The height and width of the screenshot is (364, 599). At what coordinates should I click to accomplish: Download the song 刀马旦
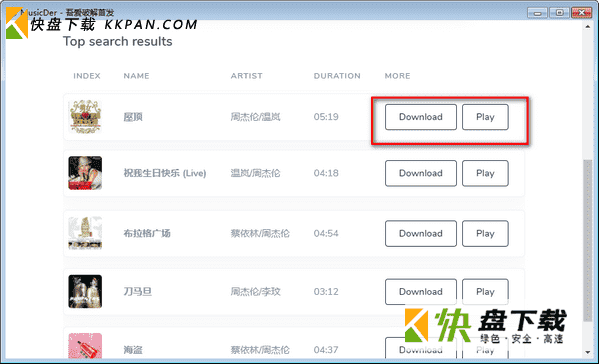[421, 292]
